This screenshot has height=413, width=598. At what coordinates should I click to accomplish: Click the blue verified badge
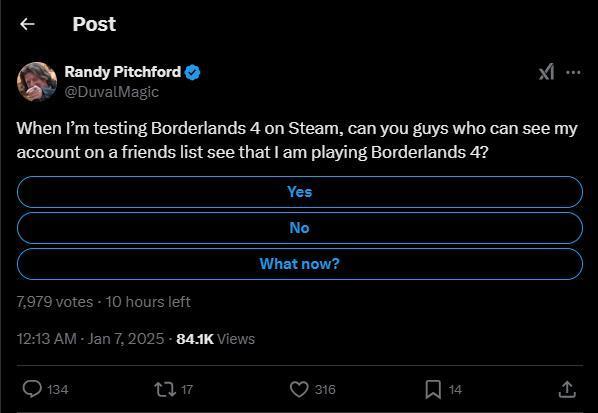(193, 72)
